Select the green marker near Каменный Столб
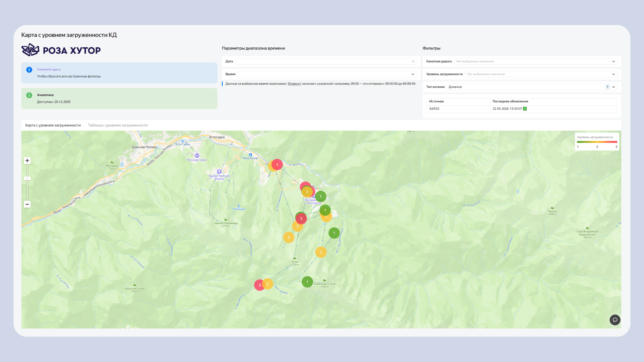The height and width of the screenshot is (362, 644). click(307, 282)
